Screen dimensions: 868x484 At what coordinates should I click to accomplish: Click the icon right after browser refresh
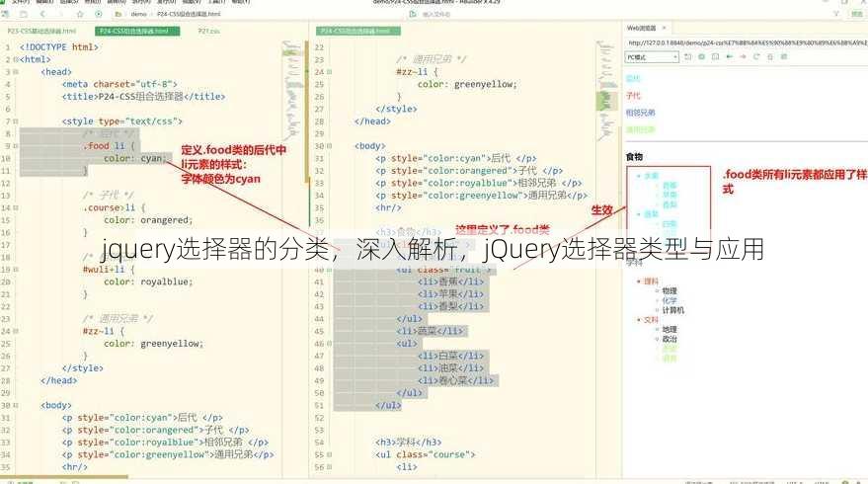pos(770,57)
